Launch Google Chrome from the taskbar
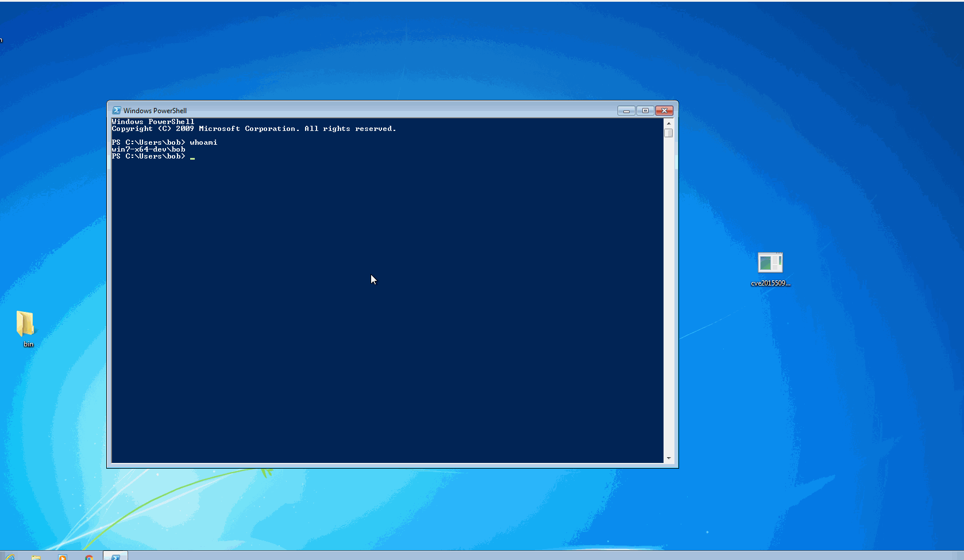Screen dimensions: 964x560 pos(89,556)
